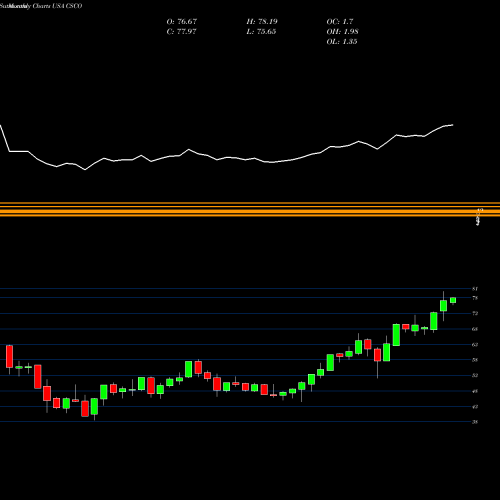This screenshot has height=500, width=500.
Task: Click the 38 price axis label
Action: click(x=475, y=422)
